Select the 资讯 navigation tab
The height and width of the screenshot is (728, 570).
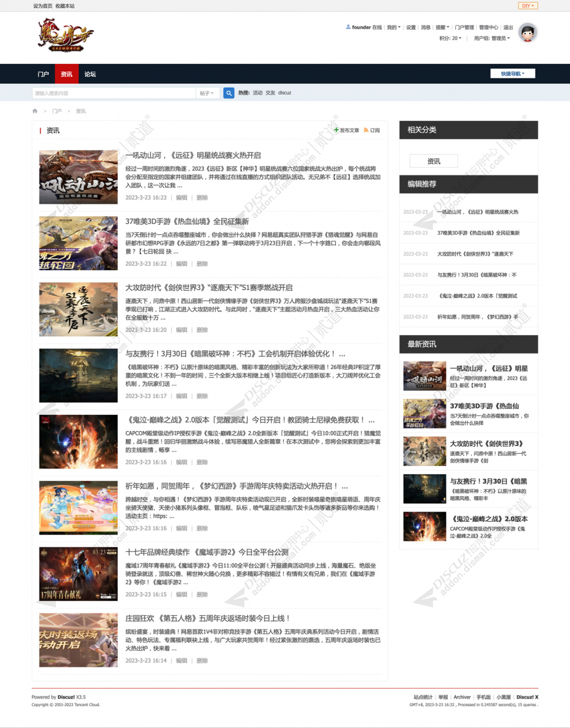[66, 75]
